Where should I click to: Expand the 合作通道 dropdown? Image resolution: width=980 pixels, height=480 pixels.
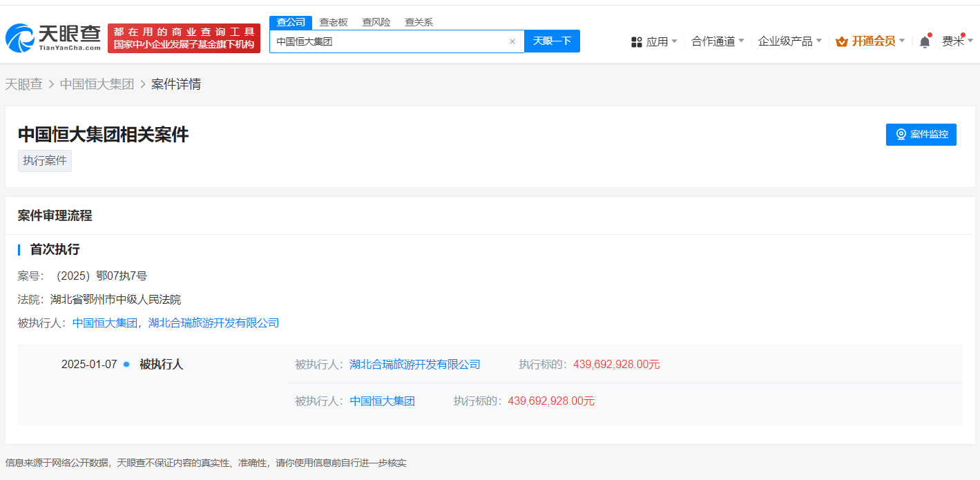coord(718,41)
